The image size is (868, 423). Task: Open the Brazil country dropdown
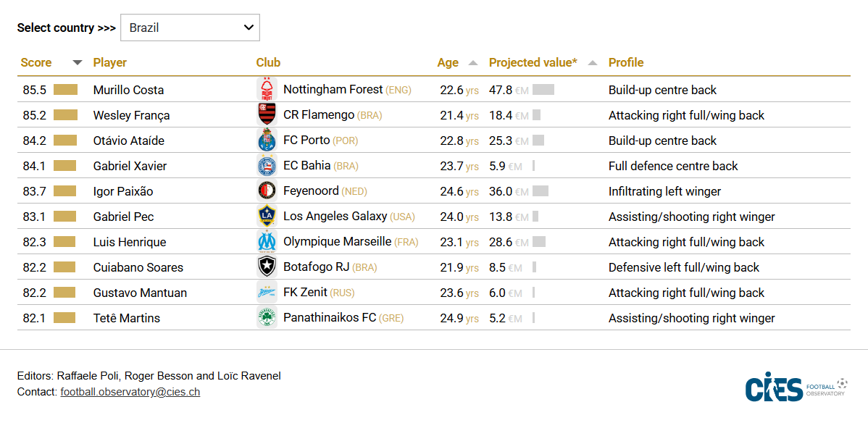click(190, 28)
